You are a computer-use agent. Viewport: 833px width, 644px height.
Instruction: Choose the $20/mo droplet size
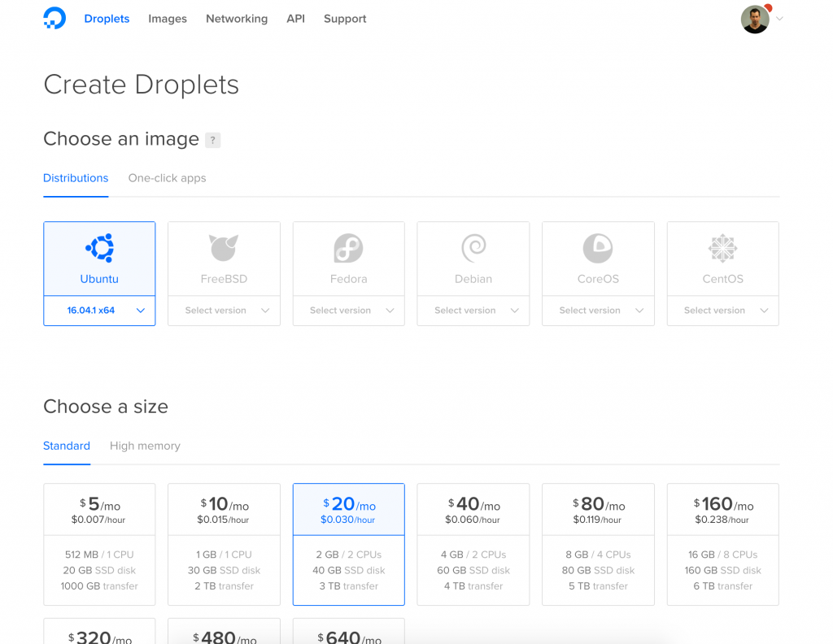(348, 544)
